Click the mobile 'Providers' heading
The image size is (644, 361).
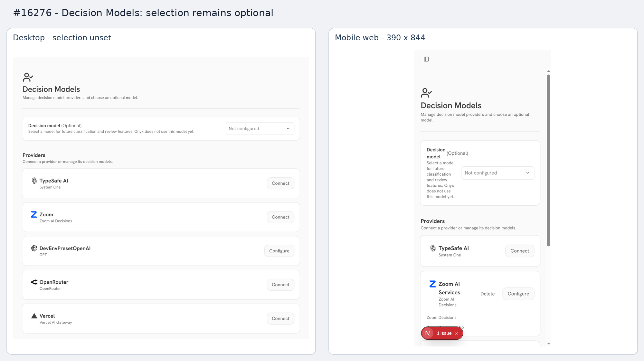point(432,221)
